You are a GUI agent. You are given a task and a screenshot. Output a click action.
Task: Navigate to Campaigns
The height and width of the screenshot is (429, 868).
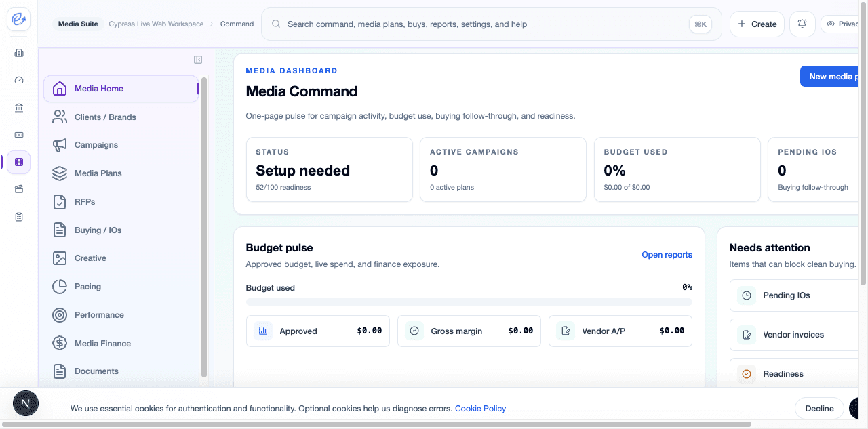tap(121, 145)
